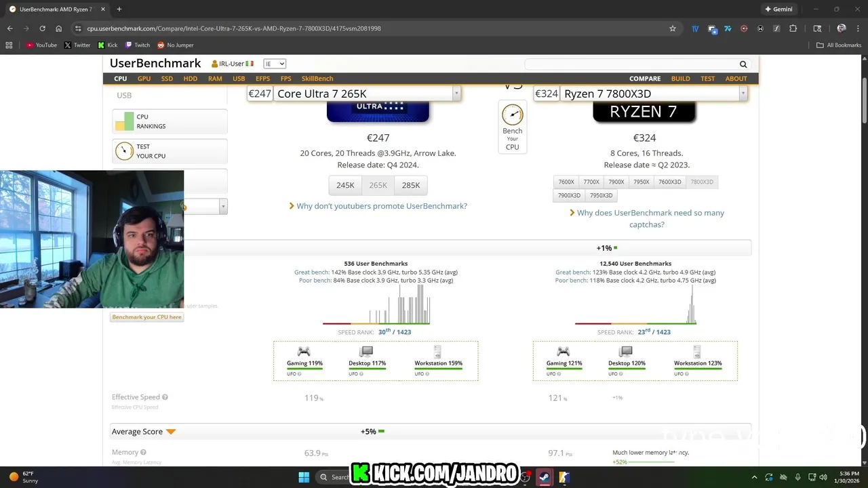Open the sidebar dropdown arrow beside webcam
868x488 pixels.
pyautogui.click(x=223, y=206)
